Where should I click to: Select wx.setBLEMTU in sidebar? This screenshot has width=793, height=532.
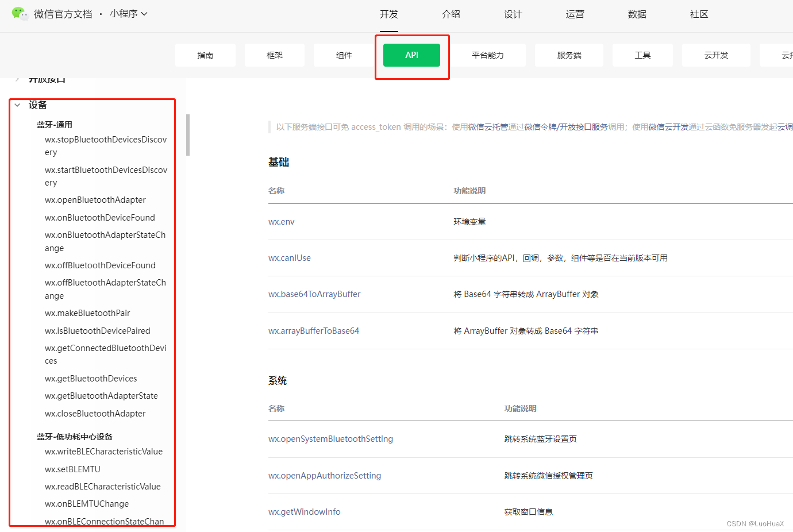72,469
